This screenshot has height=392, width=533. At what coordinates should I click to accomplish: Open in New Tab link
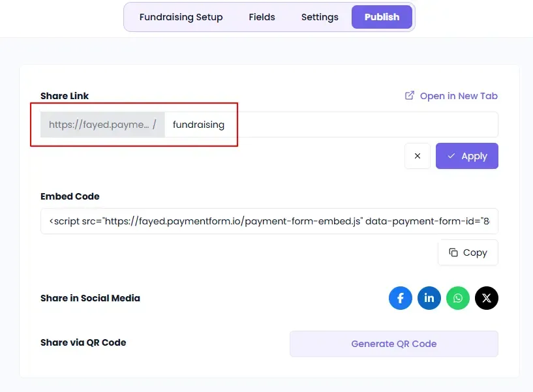[x=451, y=96]
